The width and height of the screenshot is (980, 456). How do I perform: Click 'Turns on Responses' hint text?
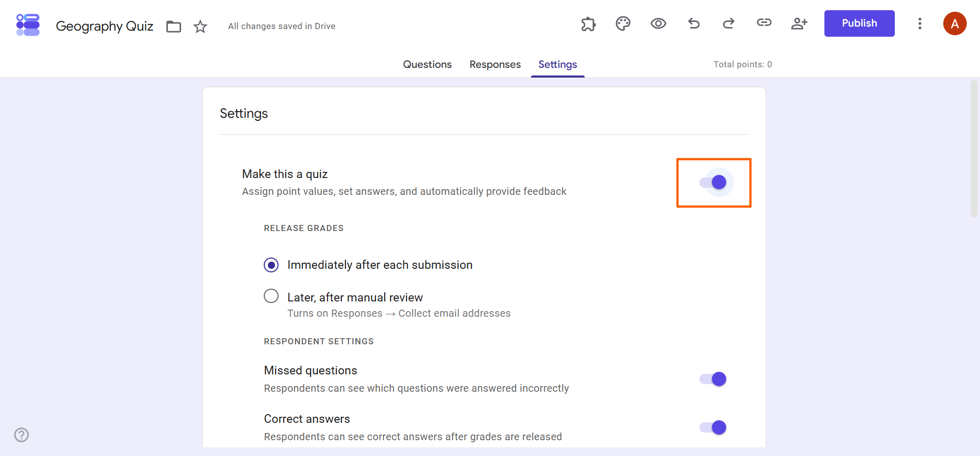(399, 313)
